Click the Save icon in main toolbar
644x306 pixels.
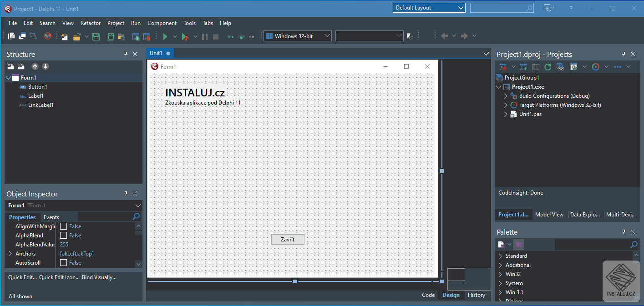coord(96,36)
